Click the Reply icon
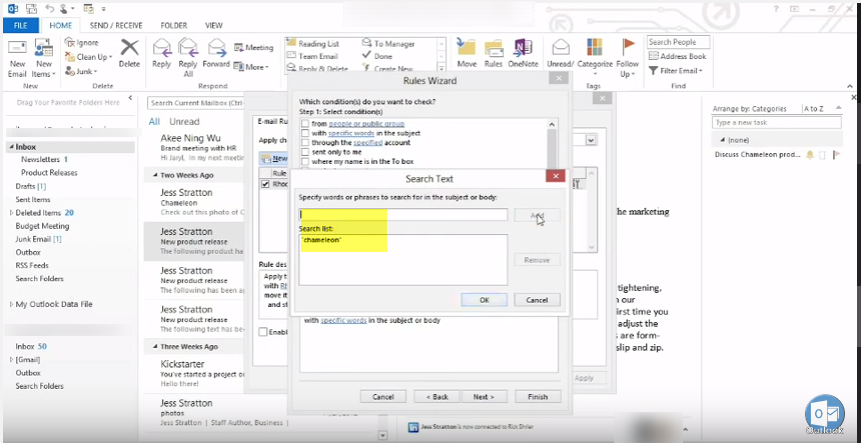Image resolution: width=861 pixels, height=443 pixels. (161, 48)
